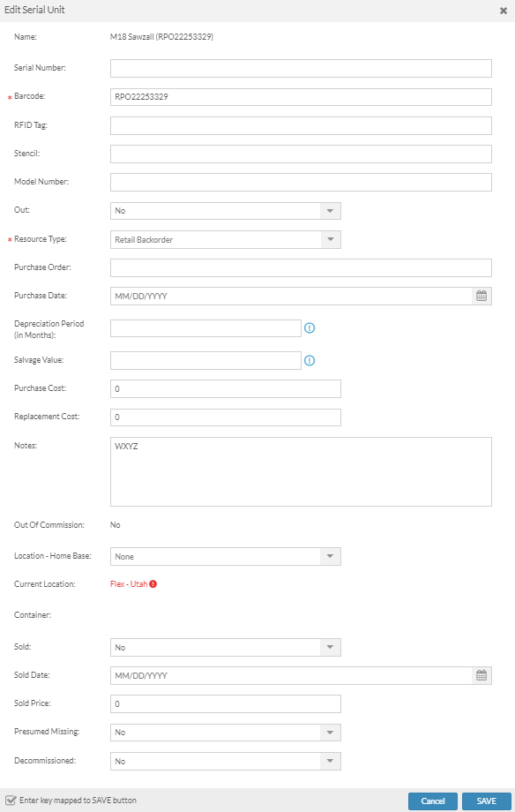Click the SAVE button

point(487,801)
